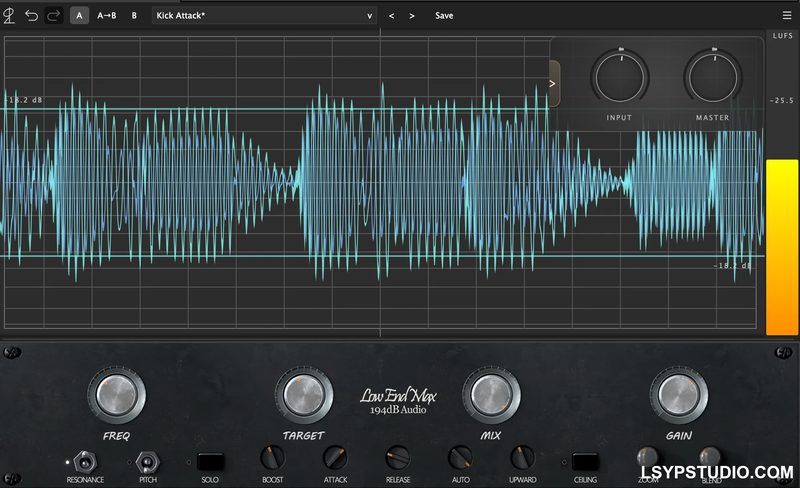Flip the PITCH toggle switch

pyautogui.click(x=148, y=462)
